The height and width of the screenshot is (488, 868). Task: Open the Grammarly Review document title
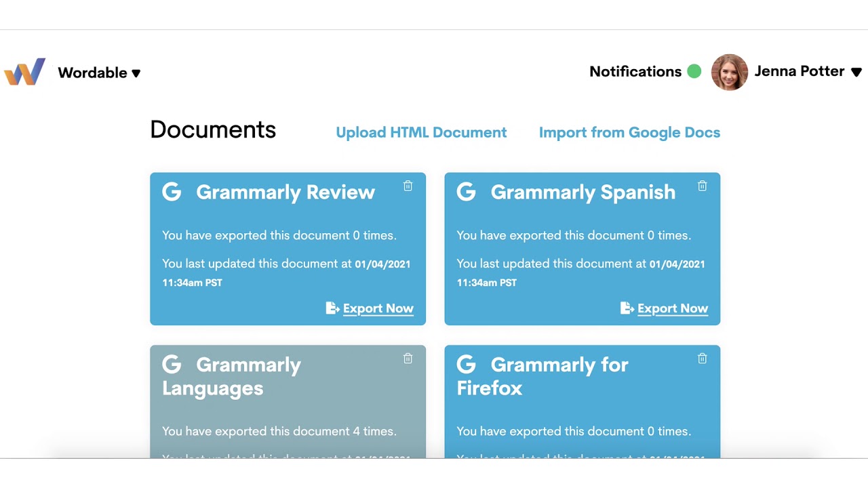pyautogui.click(x=285, y=192)
